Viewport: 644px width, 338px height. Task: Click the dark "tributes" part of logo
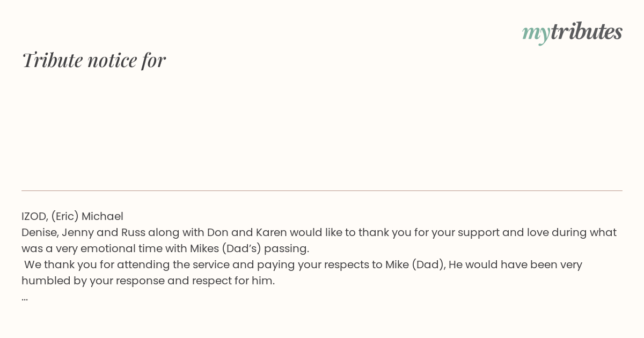[586, 31]
